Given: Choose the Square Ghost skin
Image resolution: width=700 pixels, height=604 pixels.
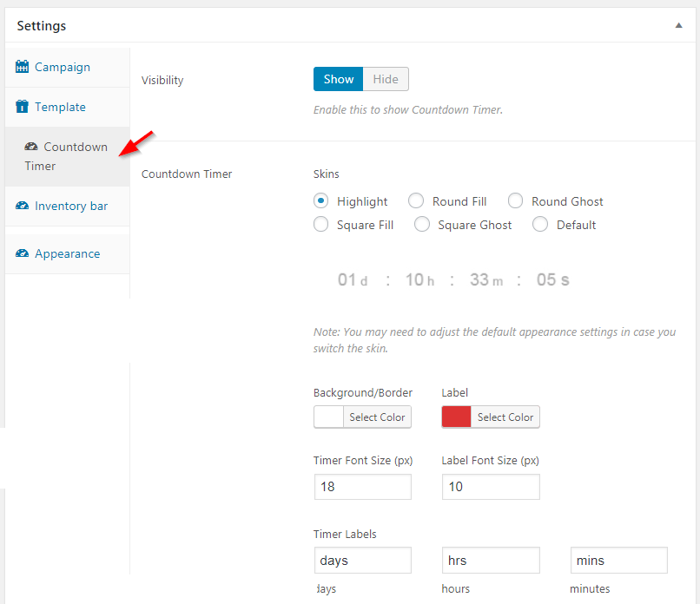Looking at the screenshot, I should 422,224.
